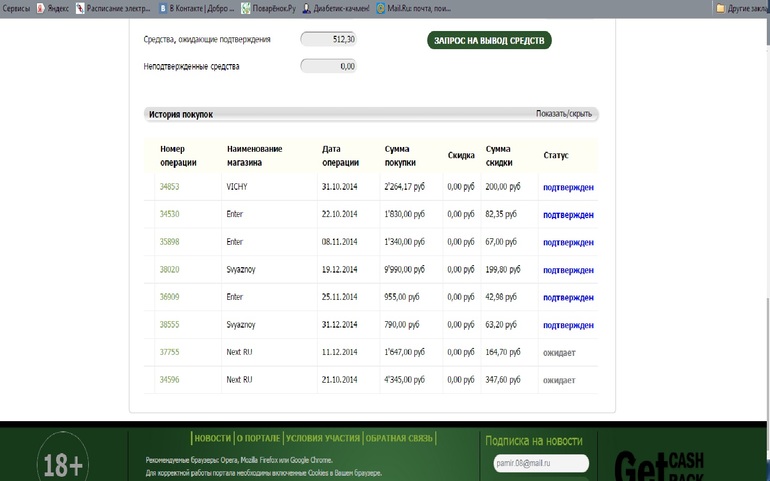Open the НОВОСТИ footer menu item
This screenshot has width=770, height=481.
pos(212,438)
